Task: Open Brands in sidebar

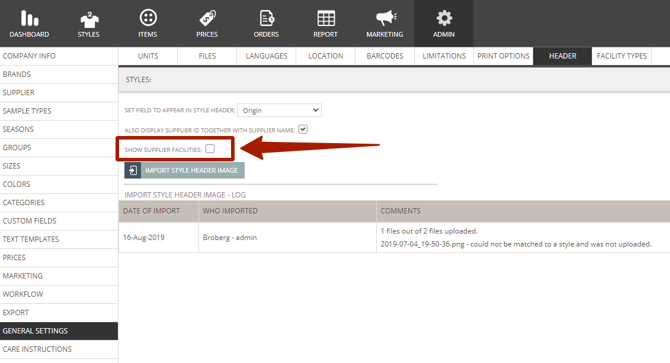Action: pyautogui.click(x=59, y=74)
